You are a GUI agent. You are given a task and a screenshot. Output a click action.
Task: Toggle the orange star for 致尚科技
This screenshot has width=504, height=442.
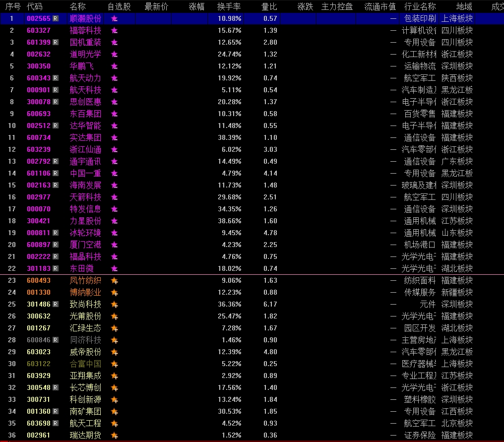click(x=115, y=305)
